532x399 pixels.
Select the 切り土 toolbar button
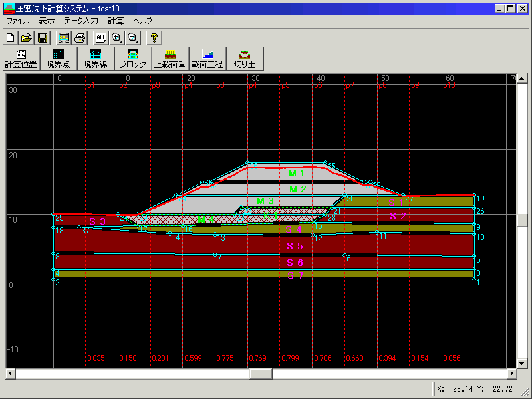[244, 59]
